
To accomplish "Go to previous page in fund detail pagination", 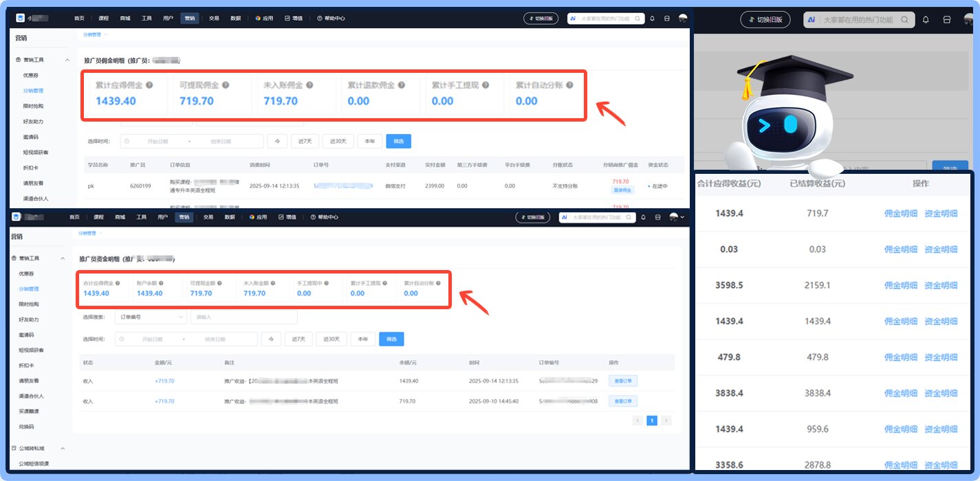I will tap(638, 420).
